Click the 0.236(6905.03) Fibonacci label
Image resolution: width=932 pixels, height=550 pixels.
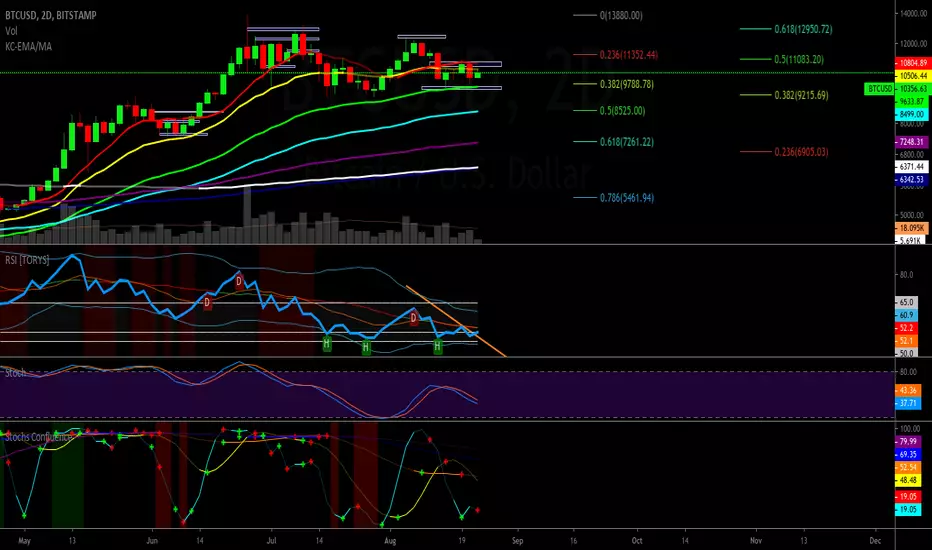pyautogui.click(x=801, y=152)
